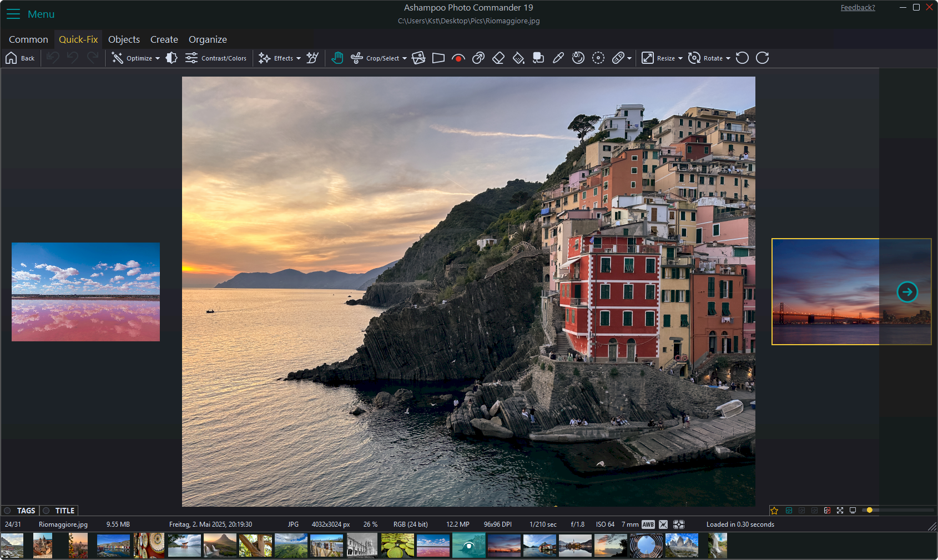The width and height of the screenshot is (938, 560).
Task: Click the Back button
Action: 21,58
